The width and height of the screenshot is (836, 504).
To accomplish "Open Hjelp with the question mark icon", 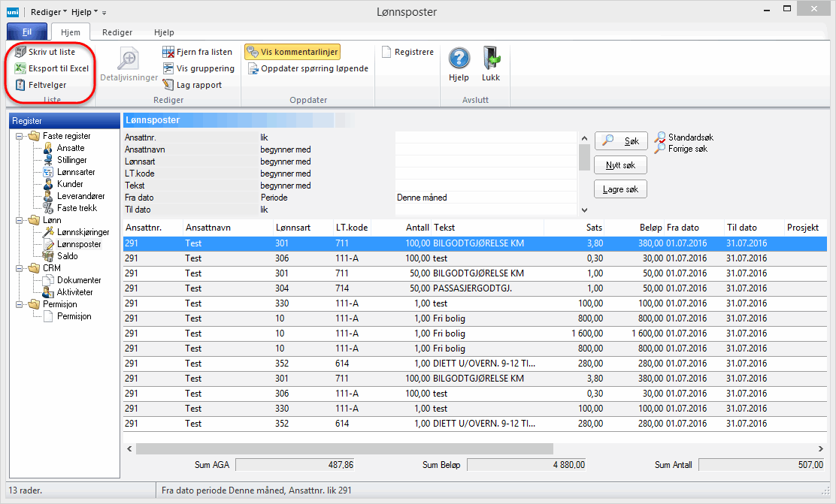I will pos(459,59).
